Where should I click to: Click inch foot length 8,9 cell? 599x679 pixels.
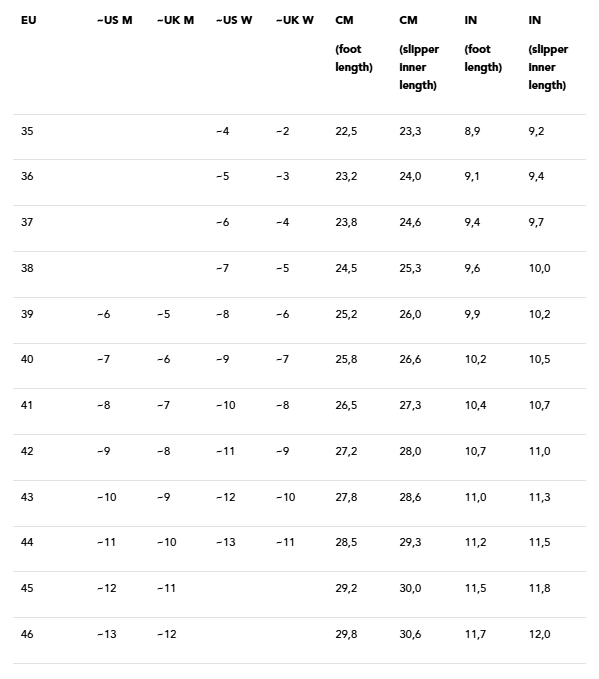click(x=472, y=131)
